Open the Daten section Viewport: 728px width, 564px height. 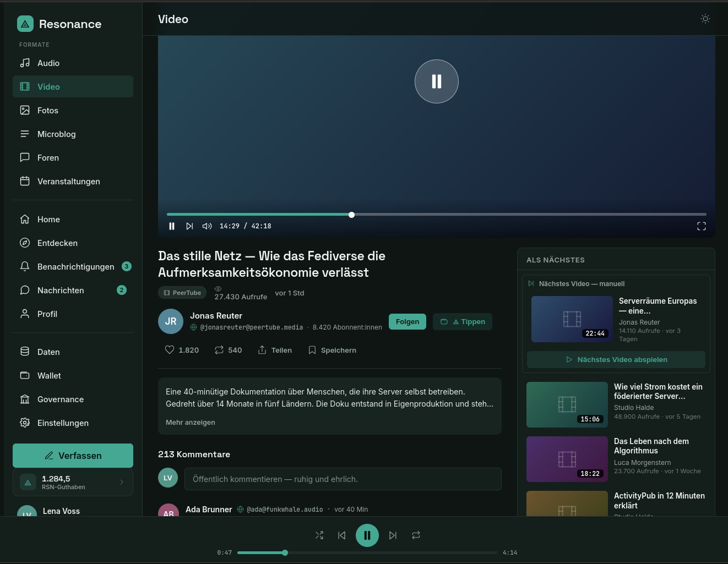pos(73,352)
